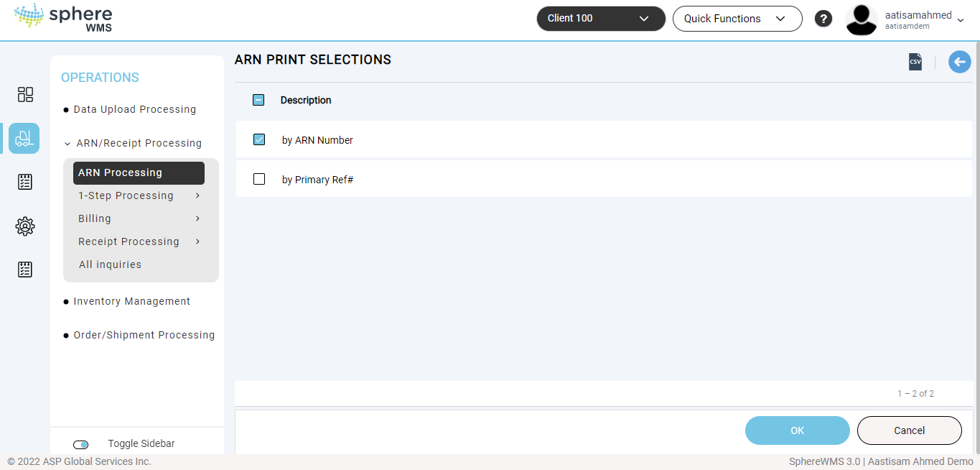
Task: Uncheck the by ARN Number checkbox
Action: click(x=259, y=139)
